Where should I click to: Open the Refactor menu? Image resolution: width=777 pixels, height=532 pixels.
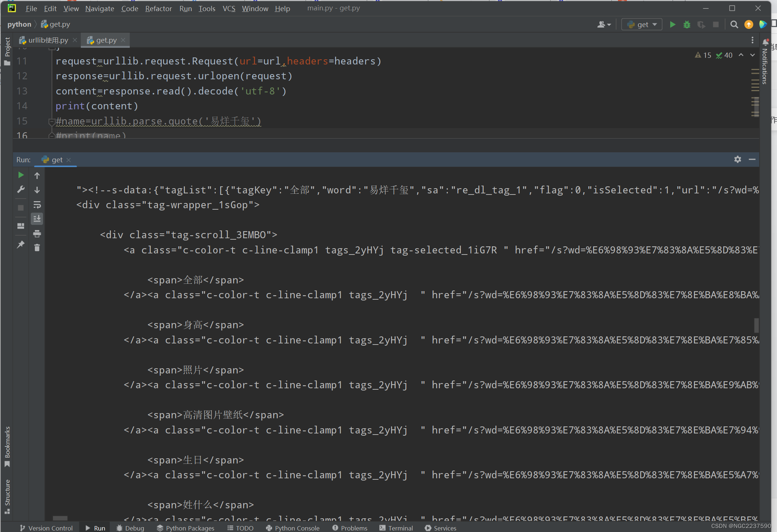pos(158,8)
